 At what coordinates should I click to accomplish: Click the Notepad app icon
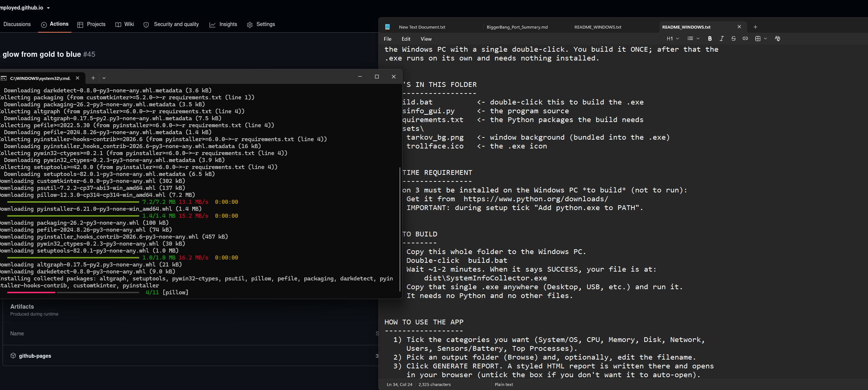[x=387, y=27]
